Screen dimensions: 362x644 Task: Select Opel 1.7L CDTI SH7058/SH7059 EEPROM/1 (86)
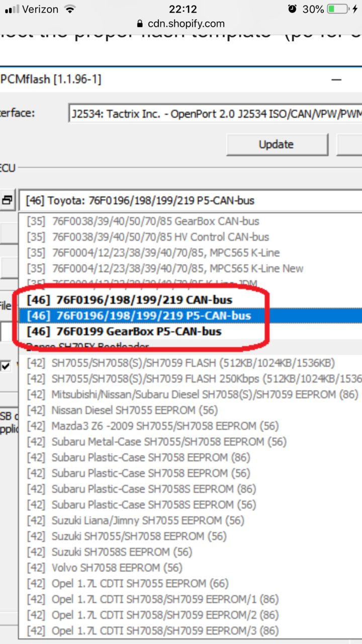[x=190, y=599]
